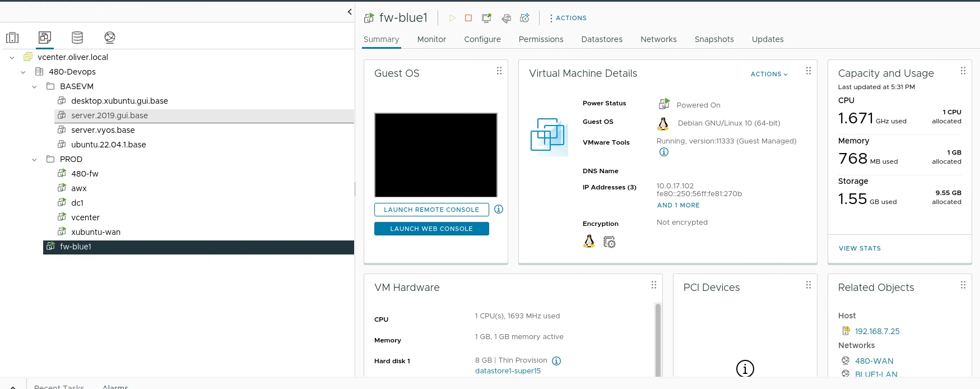Click info icon beside Launch Remote Console
The image size is (980, 389).
(x=499, y=209)
